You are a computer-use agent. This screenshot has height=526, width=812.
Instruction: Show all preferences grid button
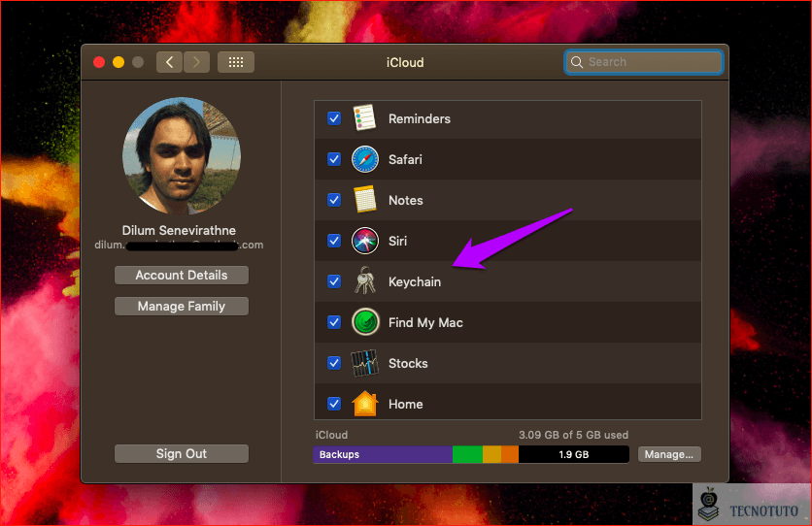(236, 62)
